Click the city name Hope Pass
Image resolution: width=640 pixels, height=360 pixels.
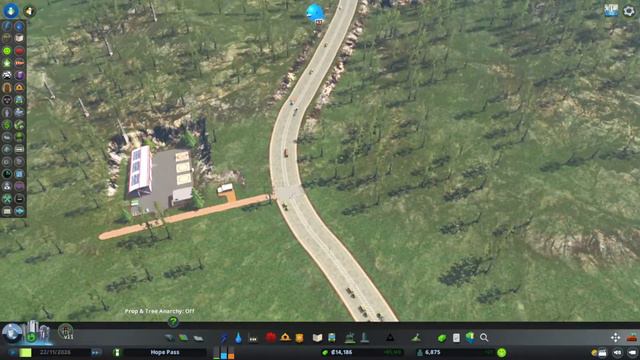165,352
